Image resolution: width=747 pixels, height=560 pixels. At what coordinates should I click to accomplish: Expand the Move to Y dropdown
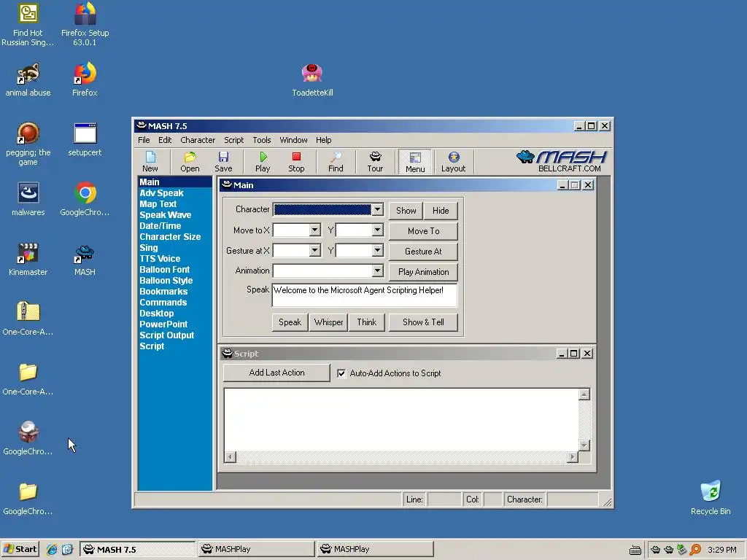377,230
